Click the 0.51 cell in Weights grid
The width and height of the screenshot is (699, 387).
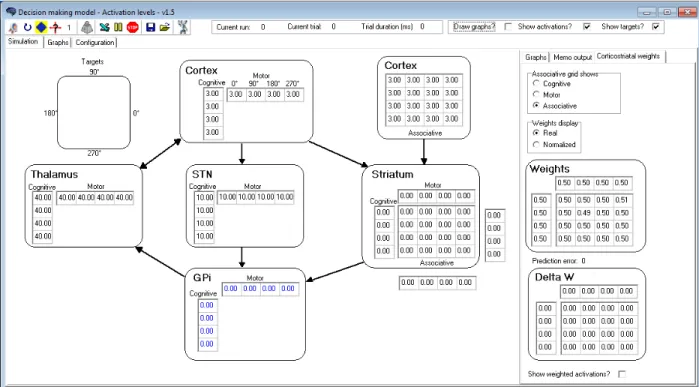pyautogui.click(x=622, y=200)
